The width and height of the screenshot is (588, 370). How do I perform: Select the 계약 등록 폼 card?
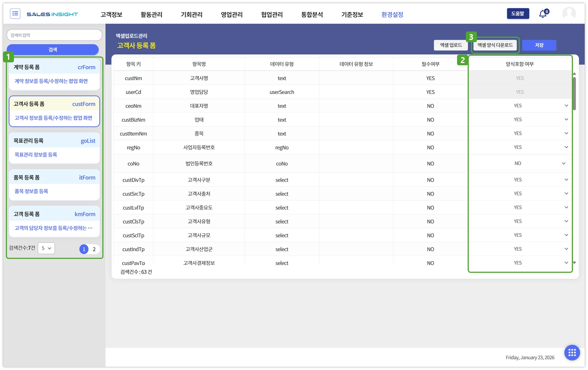54,74
